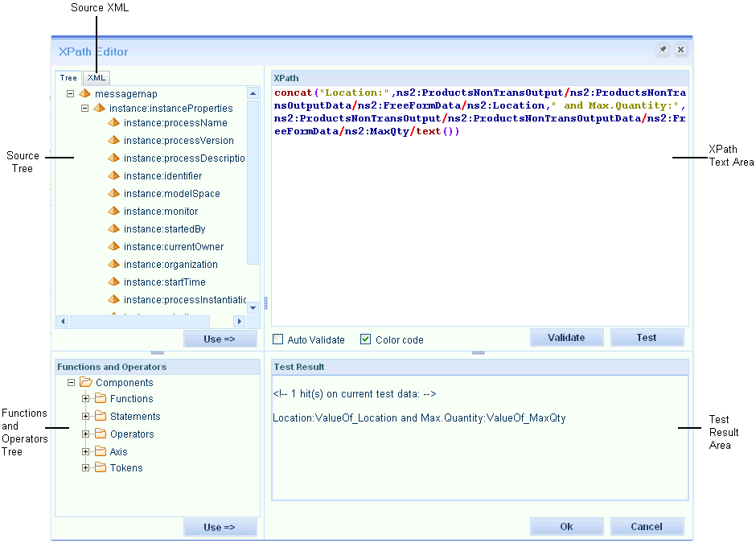Click the messagemap node icon
Screen dimensions: 756x547
(x=84, y=94)
